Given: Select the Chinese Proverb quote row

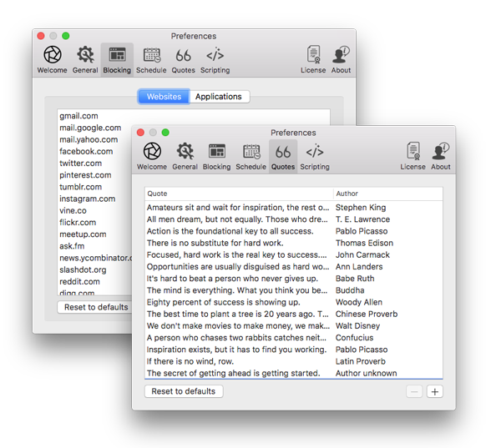Looking at the screenshot, I should point(294,314).
